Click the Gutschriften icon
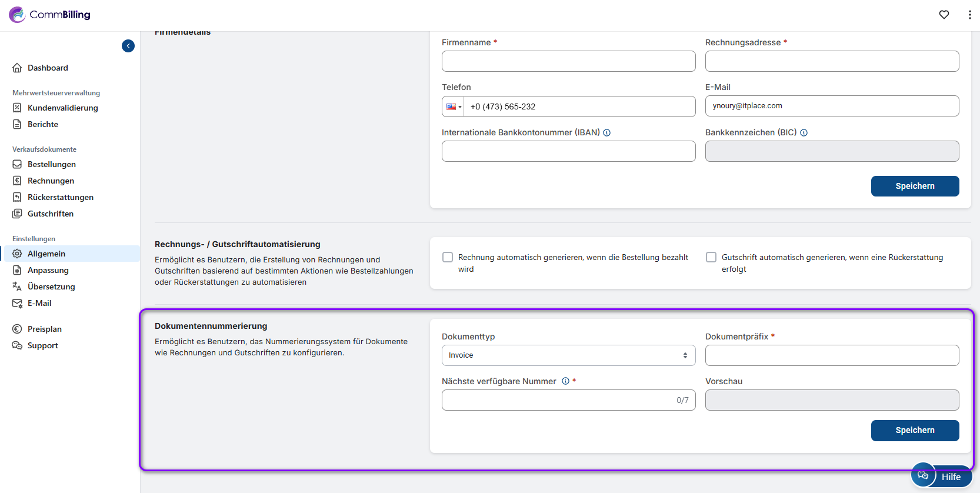 [x=17, y=214]
